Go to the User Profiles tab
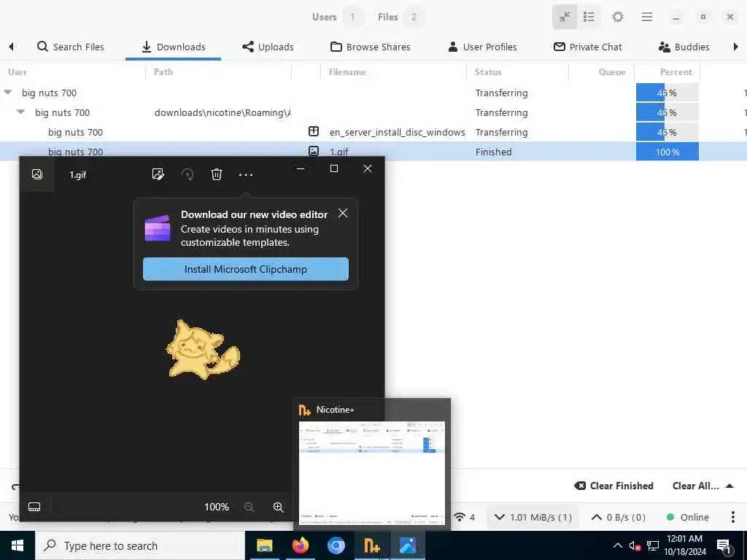The height and width of the screenshot is (560, 747). 483,47
